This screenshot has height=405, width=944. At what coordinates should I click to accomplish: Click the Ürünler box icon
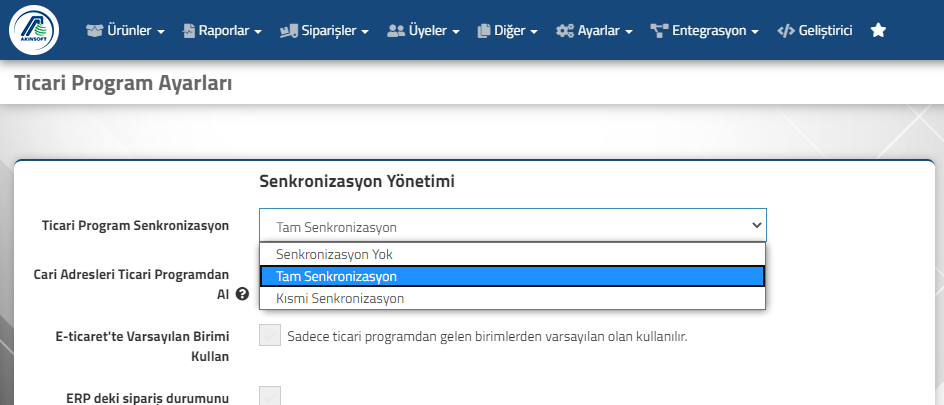click(95, 31)
